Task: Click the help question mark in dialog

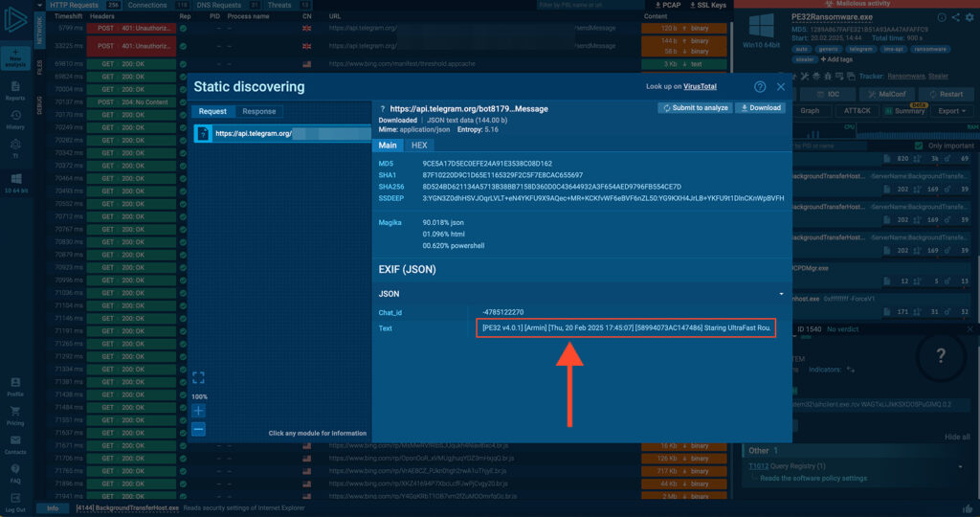Action: click(x=760, y=87)
